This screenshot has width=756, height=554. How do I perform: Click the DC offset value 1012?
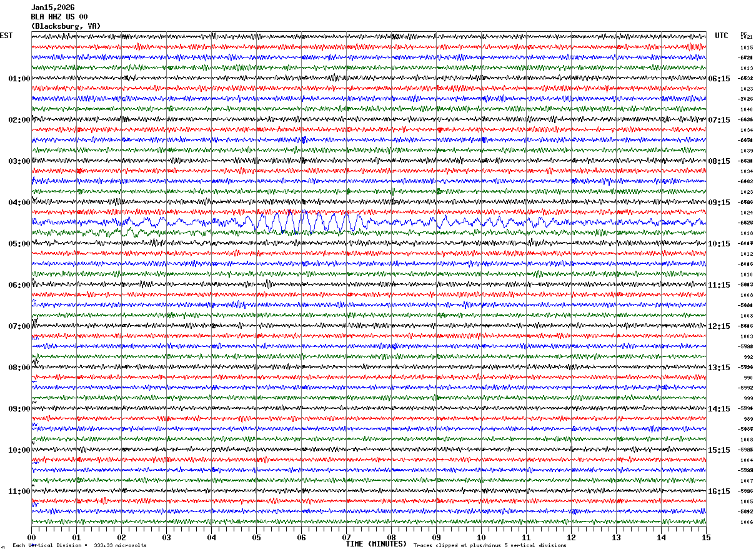coord(747,254)
